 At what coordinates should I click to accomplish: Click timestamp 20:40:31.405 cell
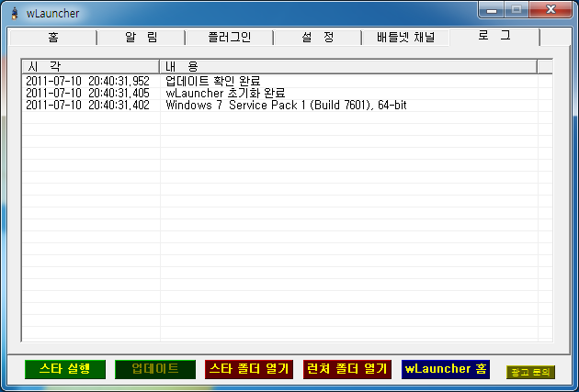pyautogui.click(x=87, y=93)
